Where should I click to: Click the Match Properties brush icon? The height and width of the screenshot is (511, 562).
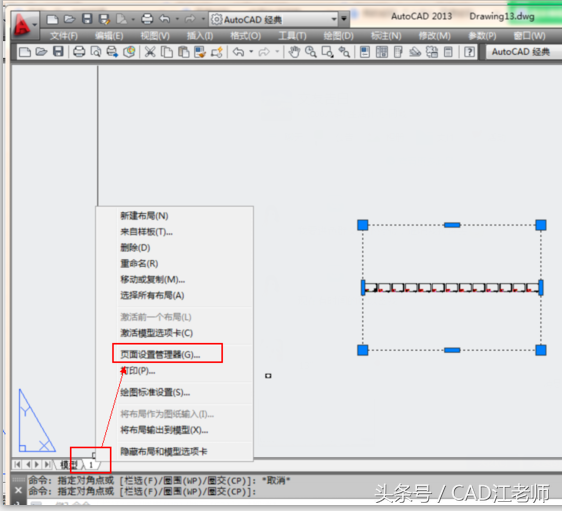point(200,52)
